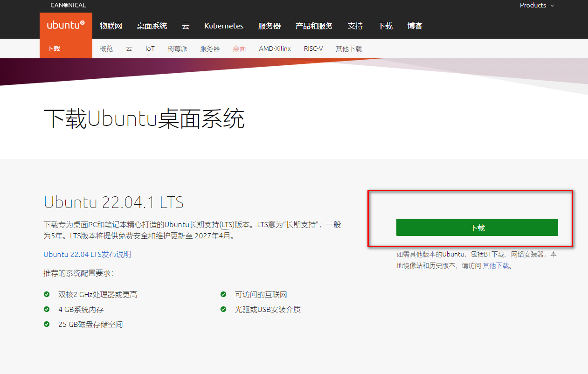Expand the Products dropdown menu
Viewport: 588px width, 374px height.
click(537, 5)
